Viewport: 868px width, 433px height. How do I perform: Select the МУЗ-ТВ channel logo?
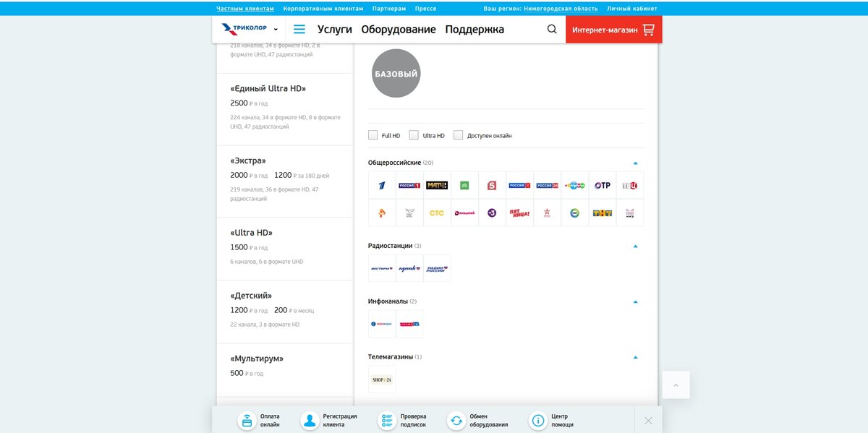[630, 213]
